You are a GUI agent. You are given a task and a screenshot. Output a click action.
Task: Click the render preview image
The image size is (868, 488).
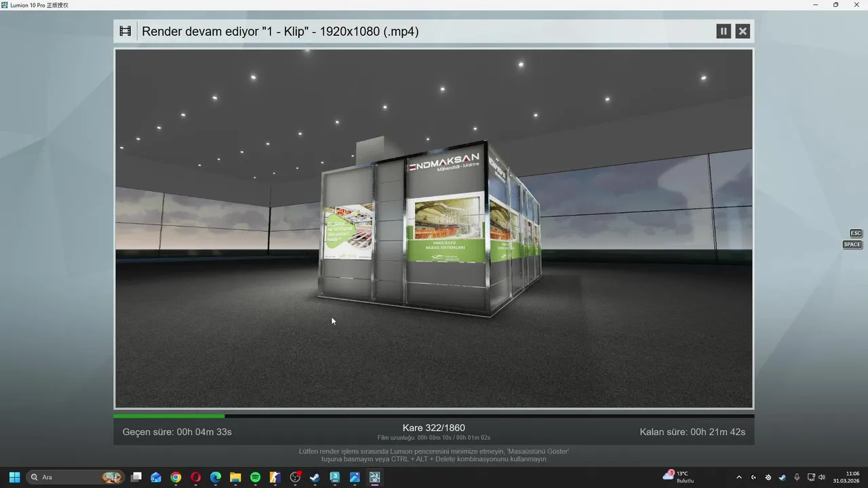point(433,228)
